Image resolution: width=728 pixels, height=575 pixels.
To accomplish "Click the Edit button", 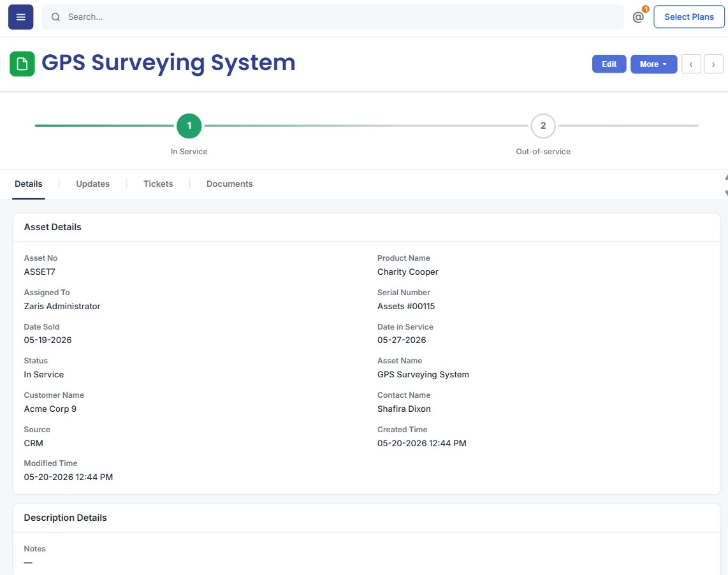I will [609, 64].
